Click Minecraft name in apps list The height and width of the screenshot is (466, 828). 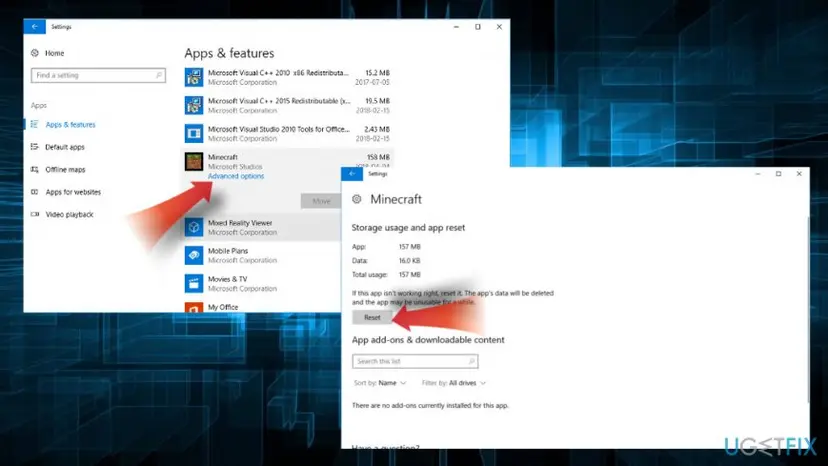(x=222, y=157)
